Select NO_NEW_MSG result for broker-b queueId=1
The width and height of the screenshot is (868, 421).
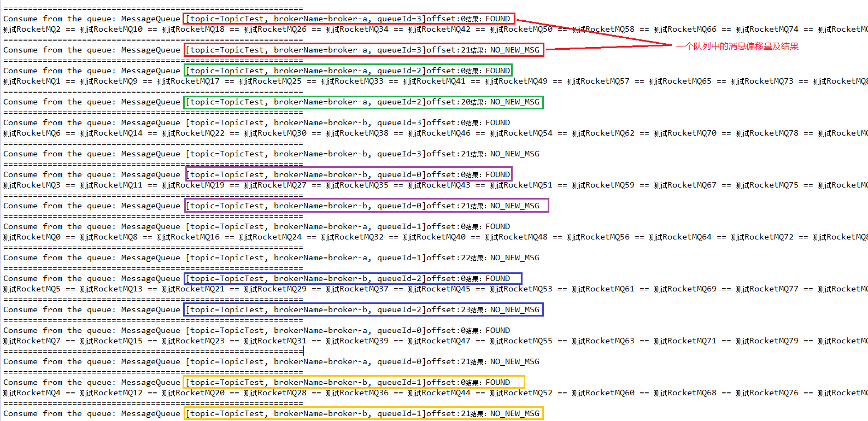514,413
